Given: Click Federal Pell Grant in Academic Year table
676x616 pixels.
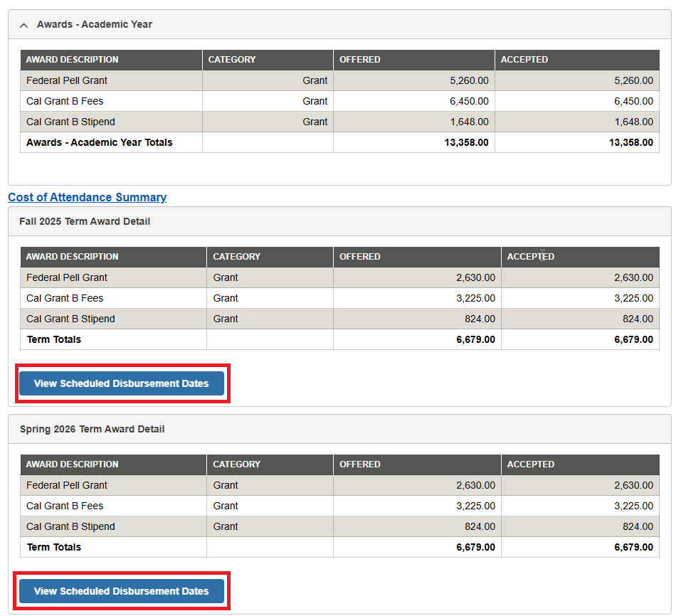Looking at the screenshot, I should pyautogui.click(x=67, y=80).
